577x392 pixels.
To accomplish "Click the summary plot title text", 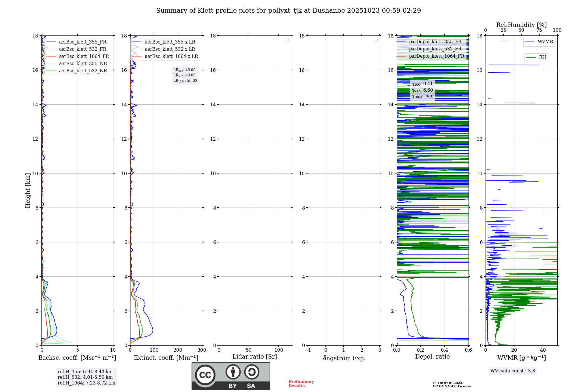I will click(288, 11).
